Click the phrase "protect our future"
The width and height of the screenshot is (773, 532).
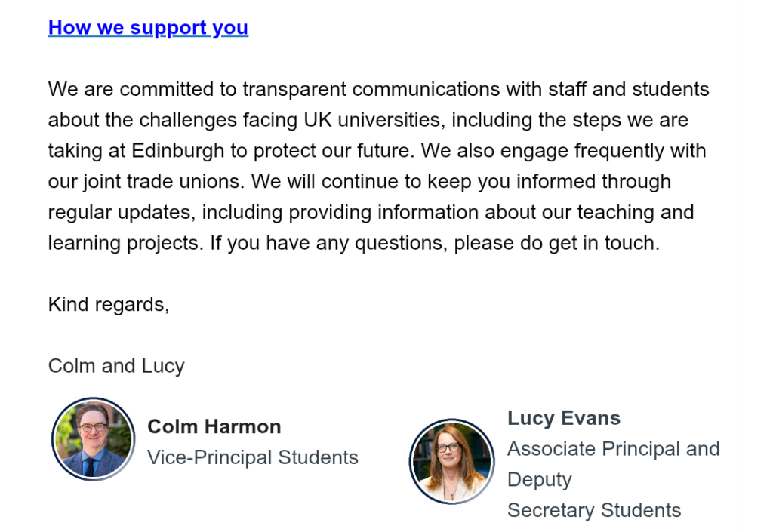pyautogui.click(x=333, y=150)
